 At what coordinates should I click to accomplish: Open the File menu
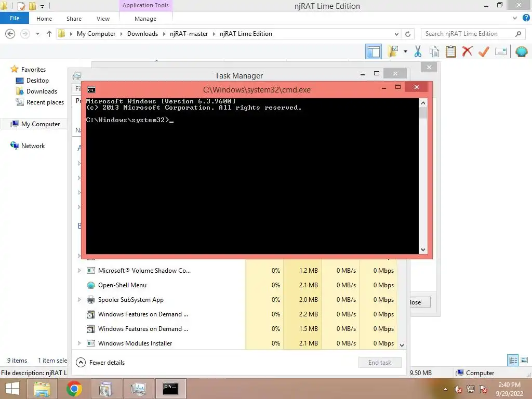(14, 18)
